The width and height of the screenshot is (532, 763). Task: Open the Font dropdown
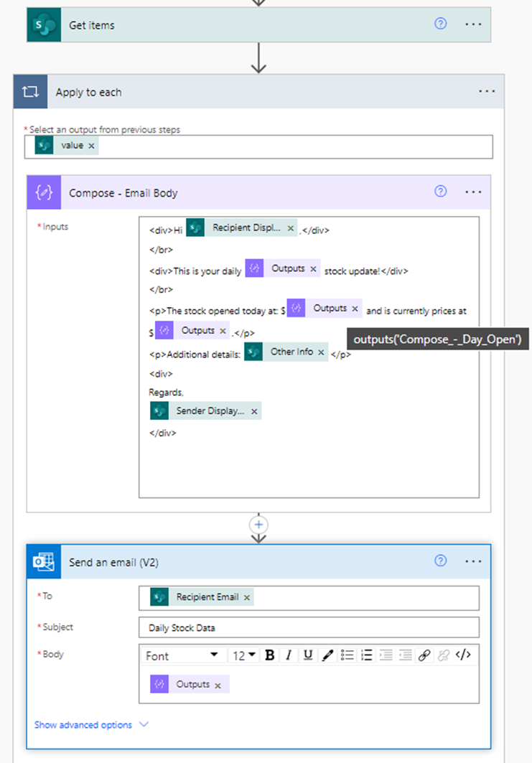pos(182,655)
